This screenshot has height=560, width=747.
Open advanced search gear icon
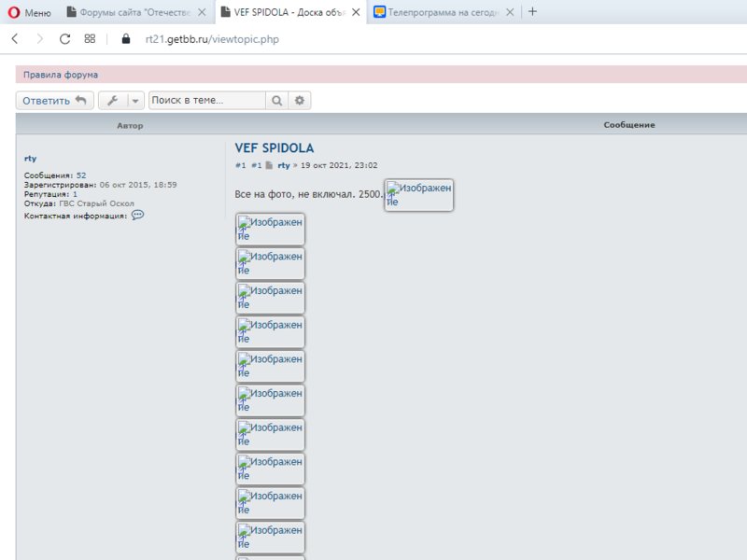[300, 101]
